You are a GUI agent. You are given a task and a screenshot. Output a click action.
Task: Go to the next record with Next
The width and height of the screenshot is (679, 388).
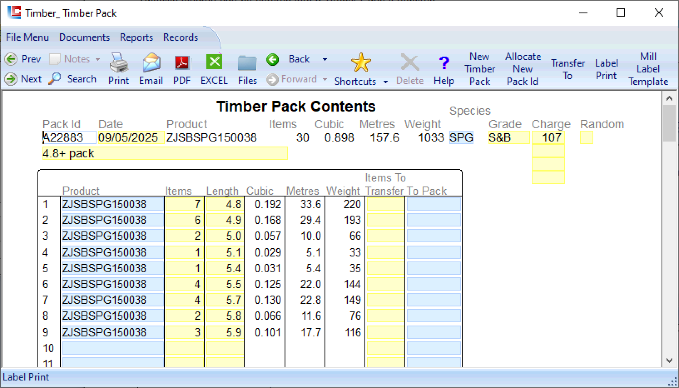tap(23, 79)
